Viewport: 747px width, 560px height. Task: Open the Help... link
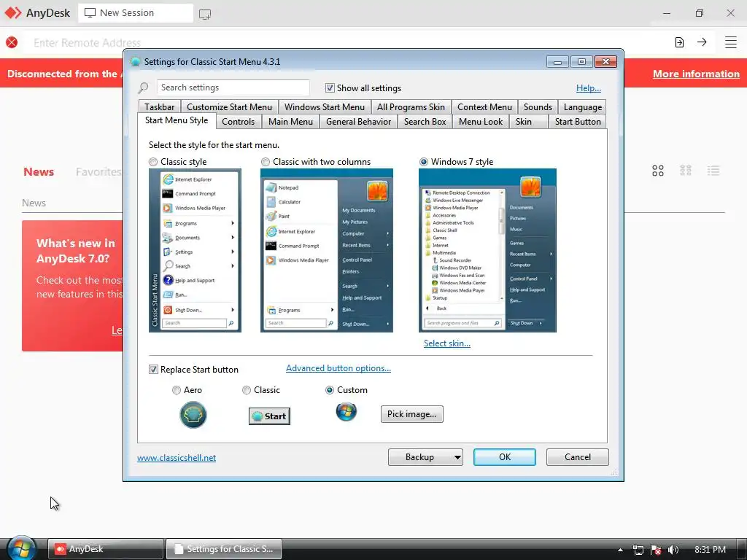coord(589,88)
